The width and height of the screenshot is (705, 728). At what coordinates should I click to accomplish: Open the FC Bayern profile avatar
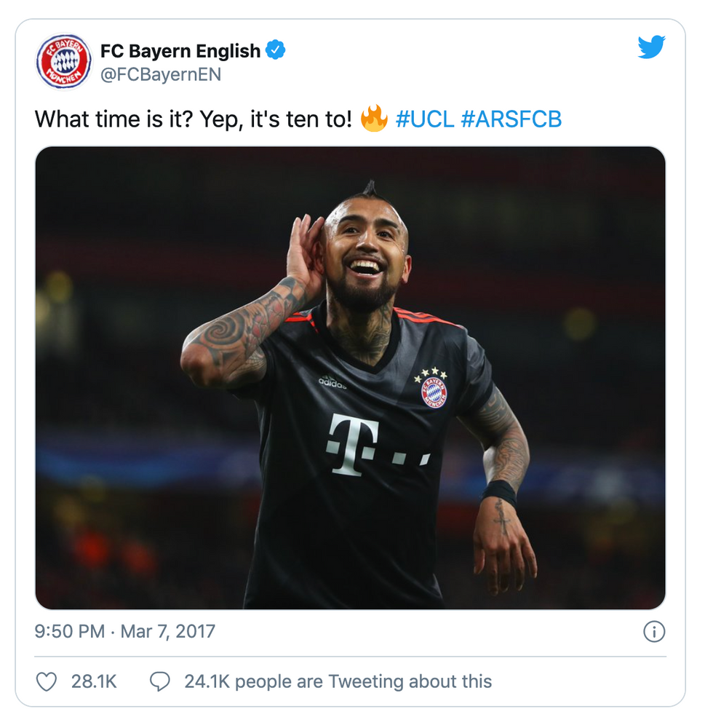pyautogui.click(x=64, y=62)
